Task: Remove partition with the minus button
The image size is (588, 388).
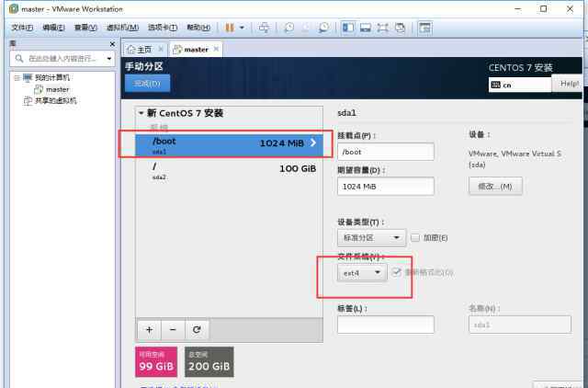Action: click(173, 329)
